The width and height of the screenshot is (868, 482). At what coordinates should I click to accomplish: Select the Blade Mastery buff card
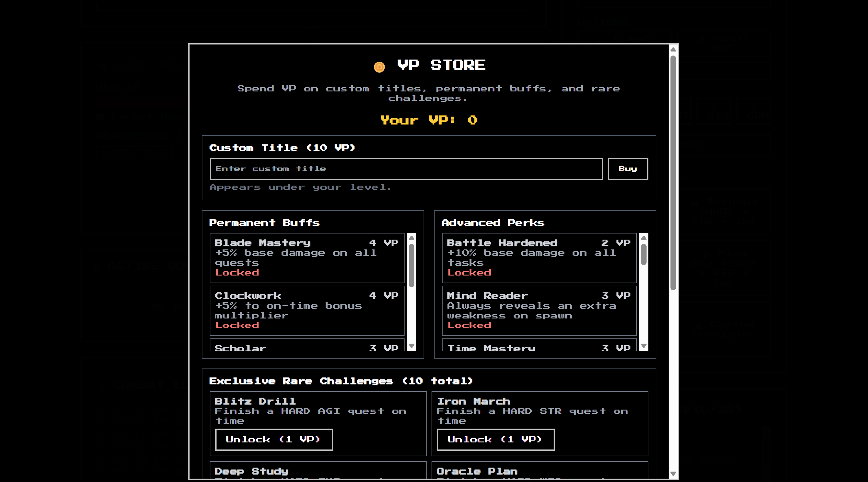click(307, 258)
